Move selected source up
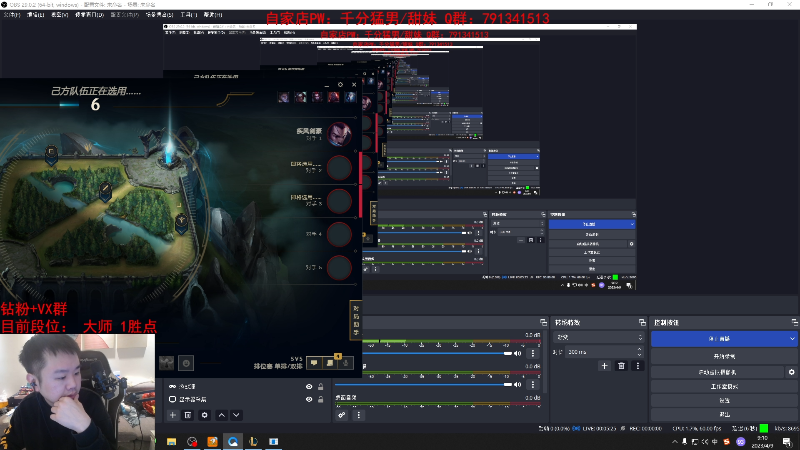The image size is (800, 450). (221, 415)
